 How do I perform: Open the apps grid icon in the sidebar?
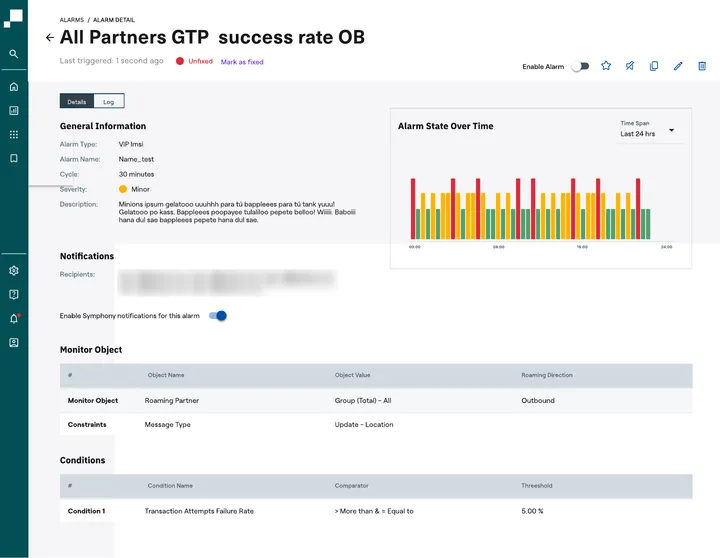coord(14,135)
